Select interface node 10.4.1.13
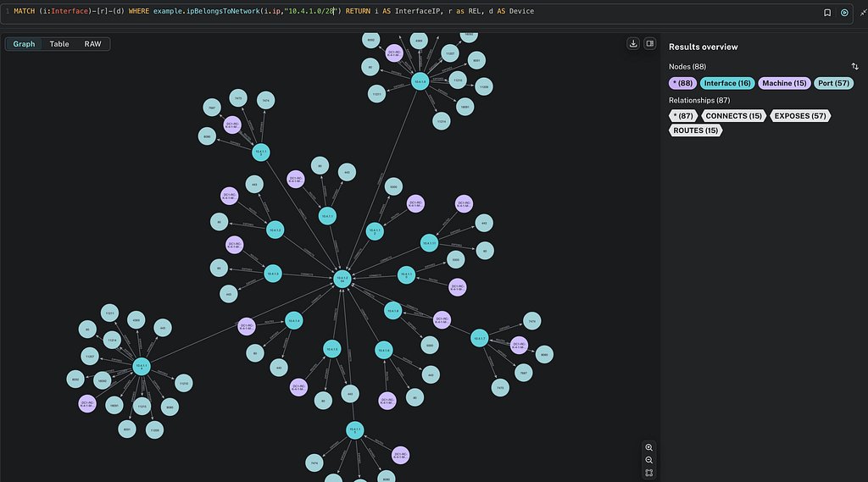This screenshot has height=482, width=868. coord(261,152)
